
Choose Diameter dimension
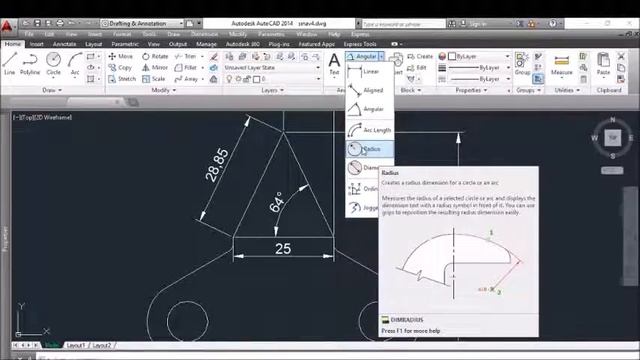(x=363, y=167)
